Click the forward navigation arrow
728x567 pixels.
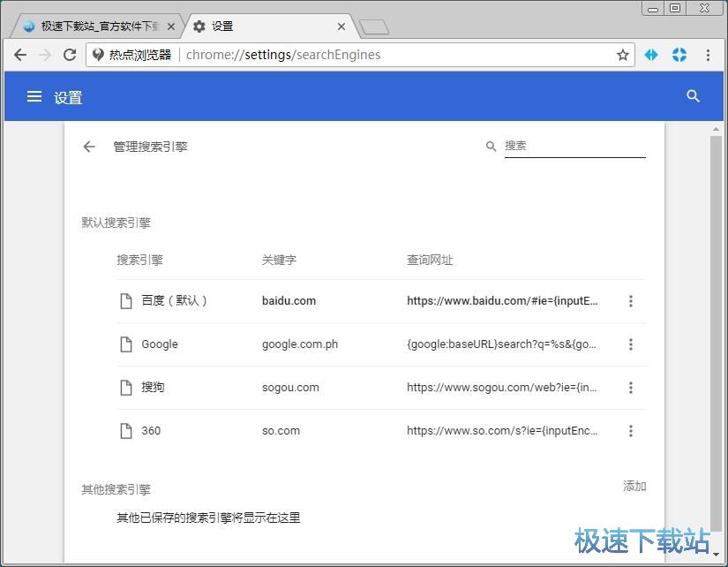(x=45, y=54)
